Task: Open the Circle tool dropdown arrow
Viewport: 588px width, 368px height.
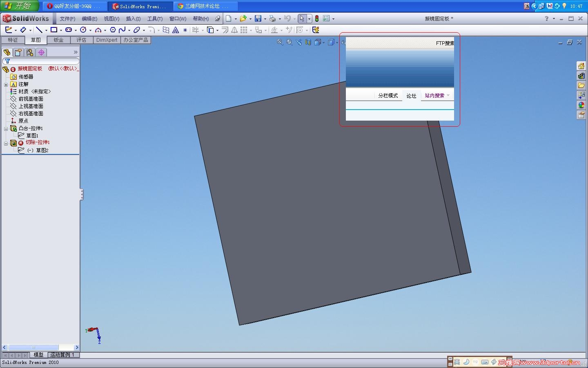Action: [x=90, y=30]
